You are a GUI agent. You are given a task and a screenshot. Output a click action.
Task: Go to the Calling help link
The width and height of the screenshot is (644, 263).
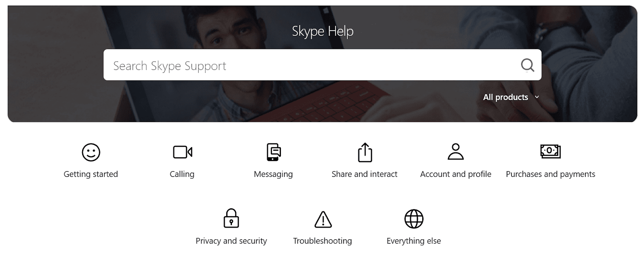(x=182, y=174)
